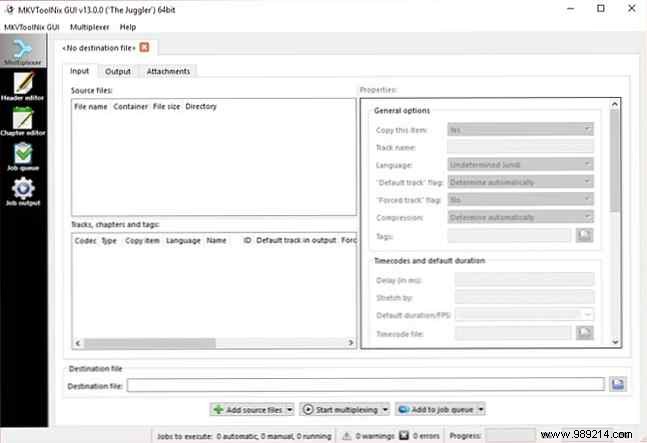This screenshot has width=647, height=443.
Task: Open the 'Default track' flag dropdown
Action: (x=520, y=182)
